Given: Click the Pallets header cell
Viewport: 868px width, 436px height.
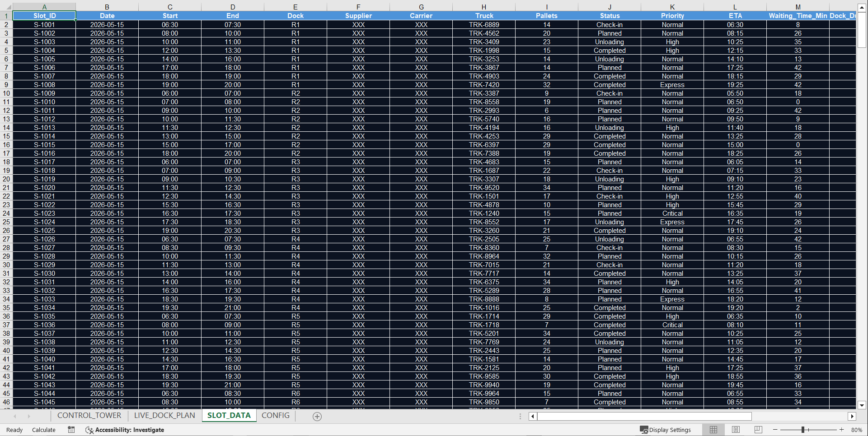Looking at the screenshot, I should pos(547,16).
